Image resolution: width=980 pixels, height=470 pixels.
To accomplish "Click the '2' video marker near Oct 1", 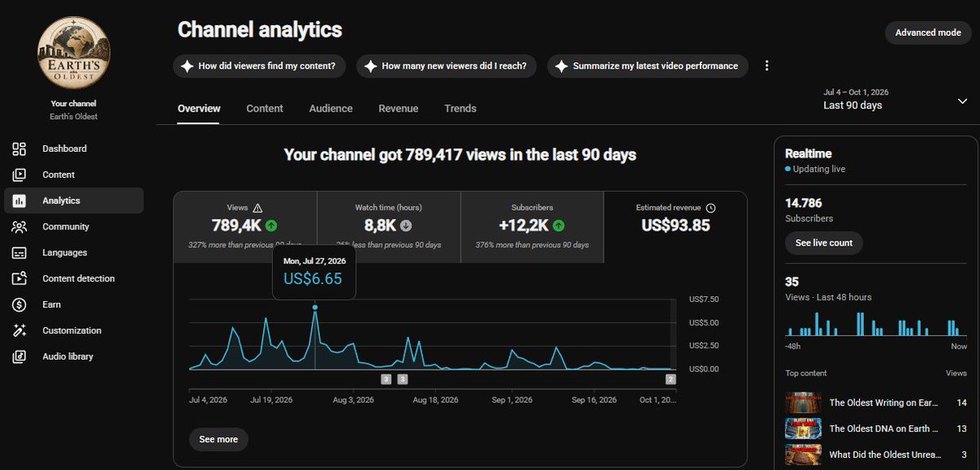I will tap(670, 379).
